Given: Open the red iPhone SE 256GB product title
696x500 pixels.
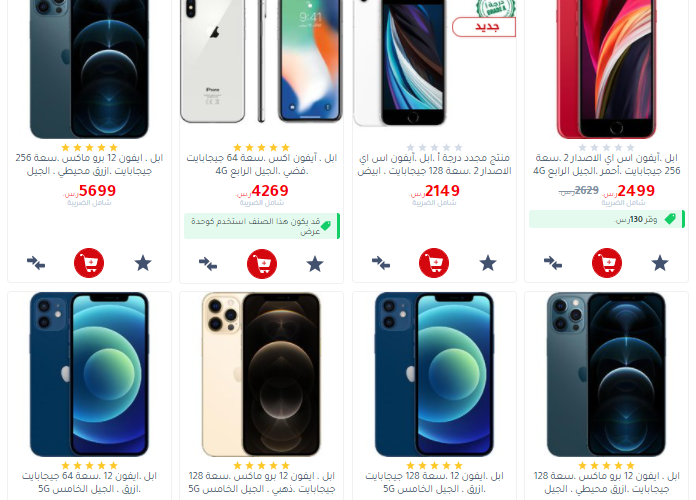Looking at the screenshot, I should (607, 164).
